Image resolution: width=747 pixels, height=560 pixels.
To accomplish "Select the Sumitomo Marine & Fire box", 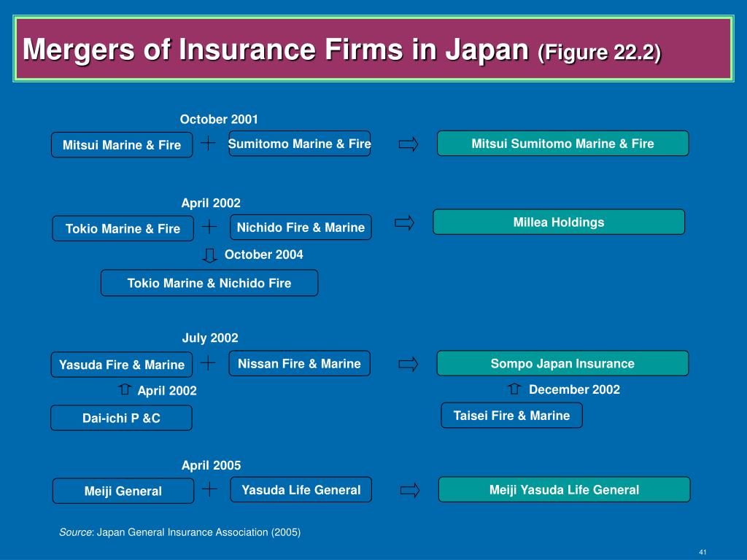I will [300, 144].
